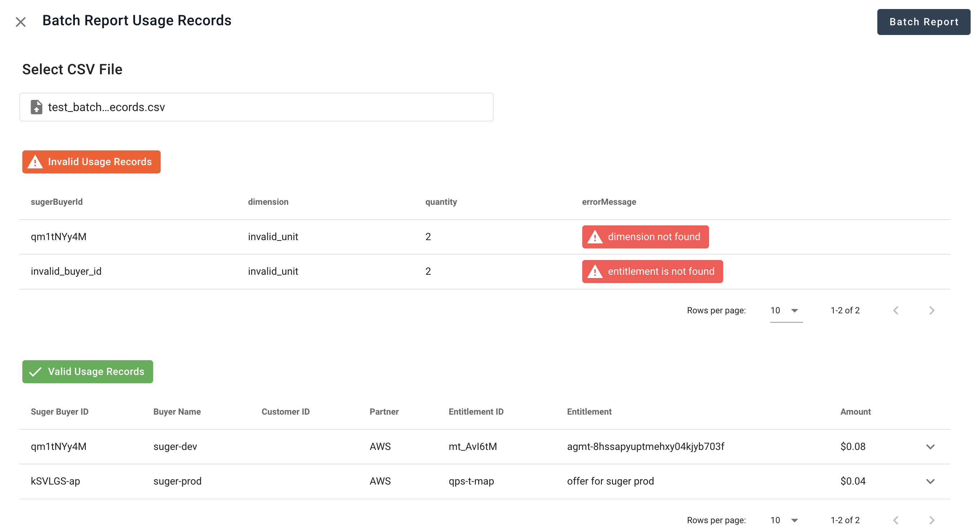
Task: Click the sugerBuyerId column header
Action: coord(57,202)
